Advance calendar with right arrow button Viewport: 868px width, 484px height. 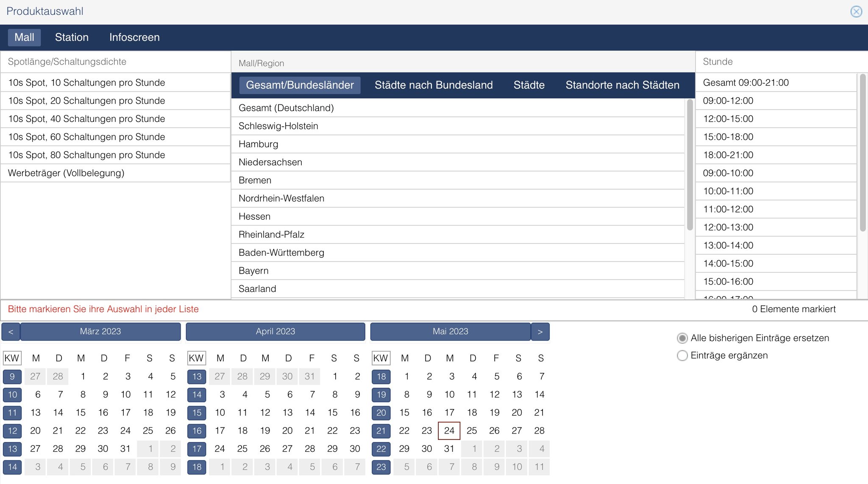point(540,332)
